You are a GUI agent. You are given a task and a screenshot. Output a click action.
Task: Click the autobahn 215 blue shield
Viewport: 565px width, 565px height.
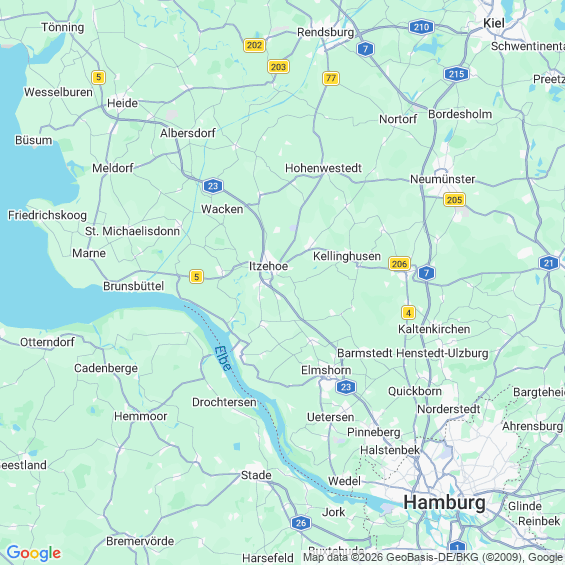click(x=457, y=74)
